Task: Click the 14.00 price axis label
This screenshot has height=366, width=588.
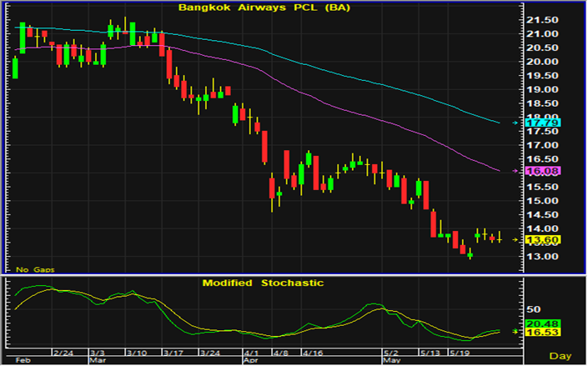Action: pyautogui.click(x=542, y=228)
